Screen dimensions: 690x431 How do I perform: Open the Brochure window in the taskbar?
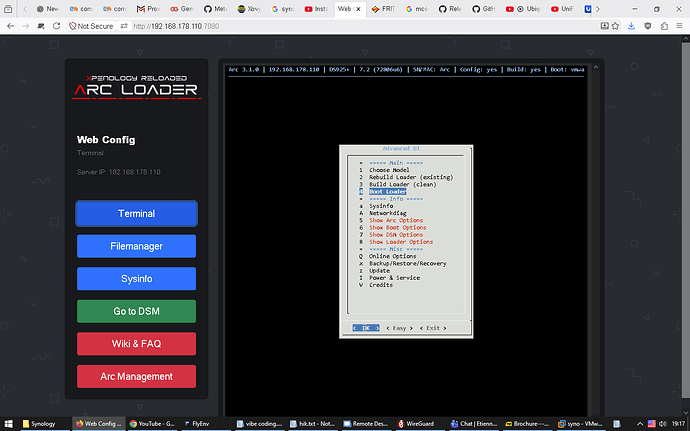(x=527, y=424)
